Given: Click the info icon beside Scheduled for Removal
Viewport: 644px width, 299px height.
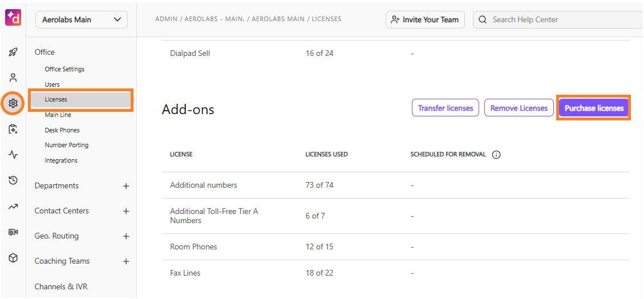Looking at the screenshot, I should tap(496, 155).
